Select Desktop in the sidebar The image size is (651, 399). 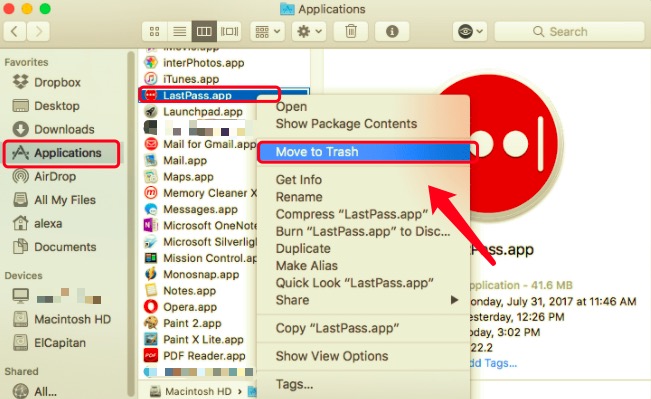click(x=56, y=106)
